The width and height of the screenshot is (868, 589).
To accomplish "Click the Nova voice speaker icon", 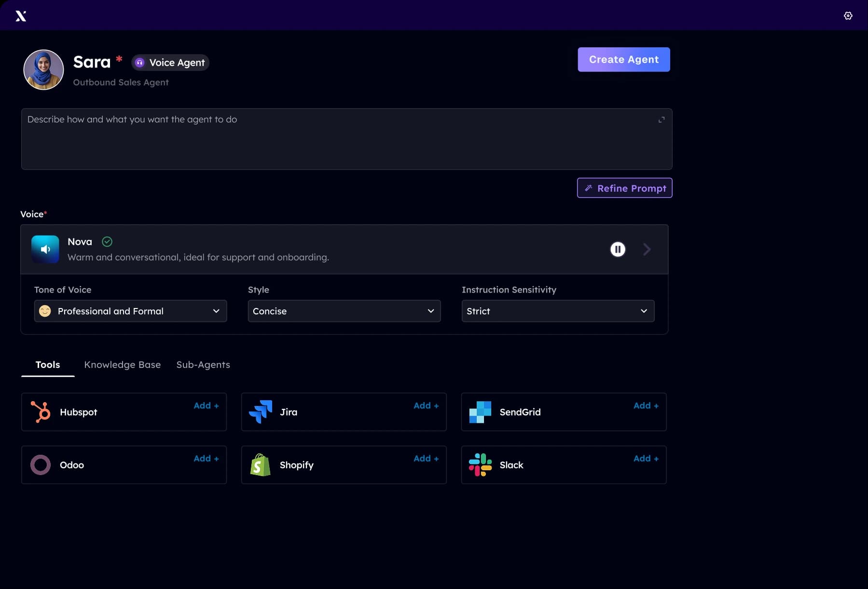I will coord(45,249).
